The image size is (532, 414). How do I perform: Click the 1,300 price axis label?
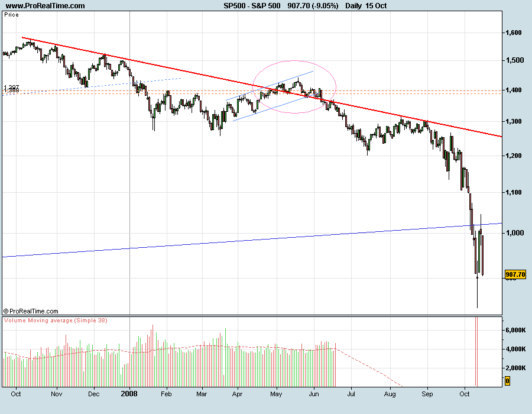point(513,121)
